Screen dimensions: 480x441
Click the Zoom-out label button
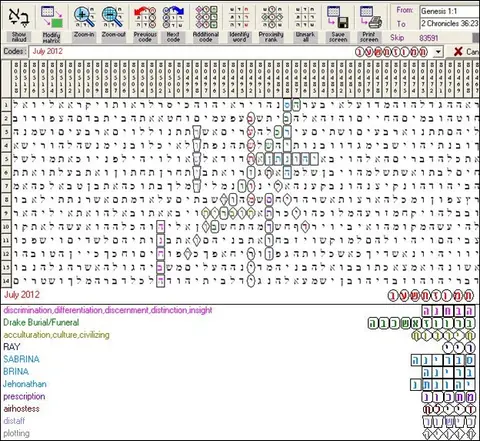pos(114,37)
